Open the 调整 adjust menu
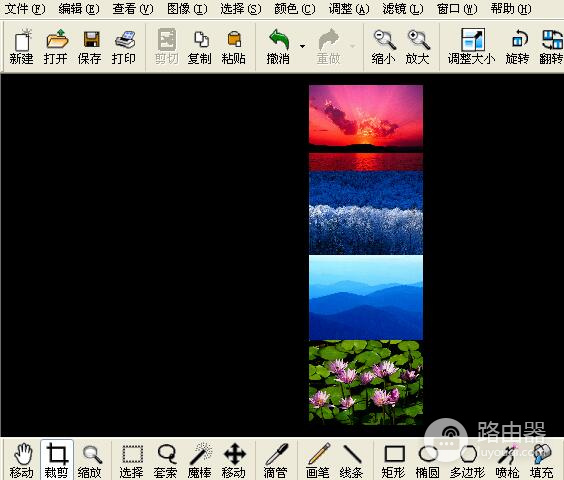 pyautogui.click(x=349, y=9)
